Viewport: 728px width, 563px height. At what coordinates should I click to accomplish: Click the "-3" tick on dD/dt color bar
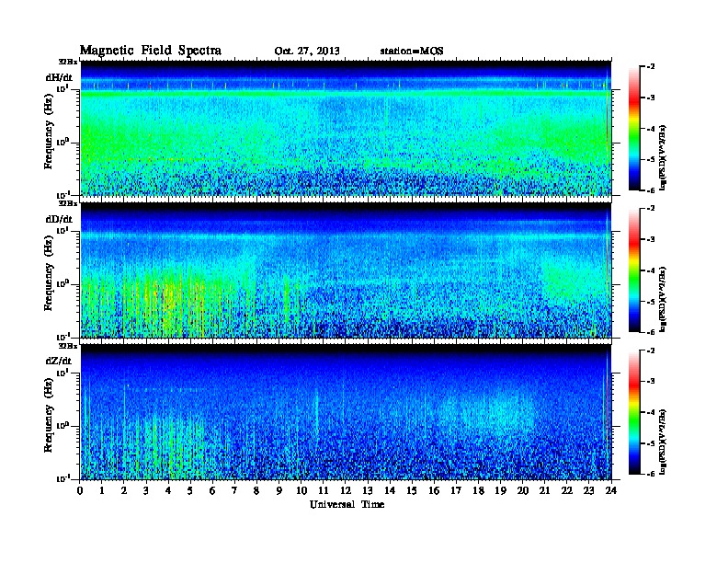click(x=651, y=239)
